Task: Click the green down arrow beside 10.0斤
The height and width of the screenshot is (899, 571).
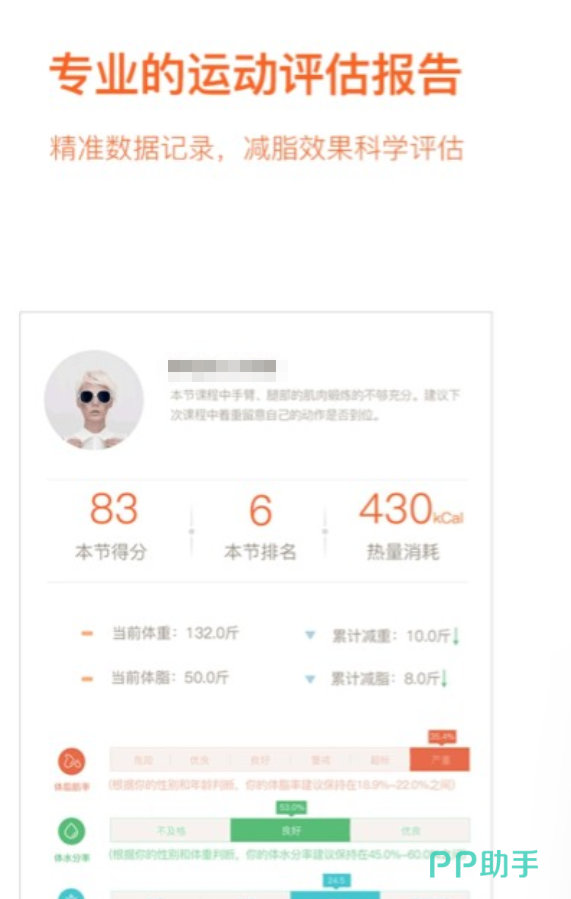Action: point(456,636)
